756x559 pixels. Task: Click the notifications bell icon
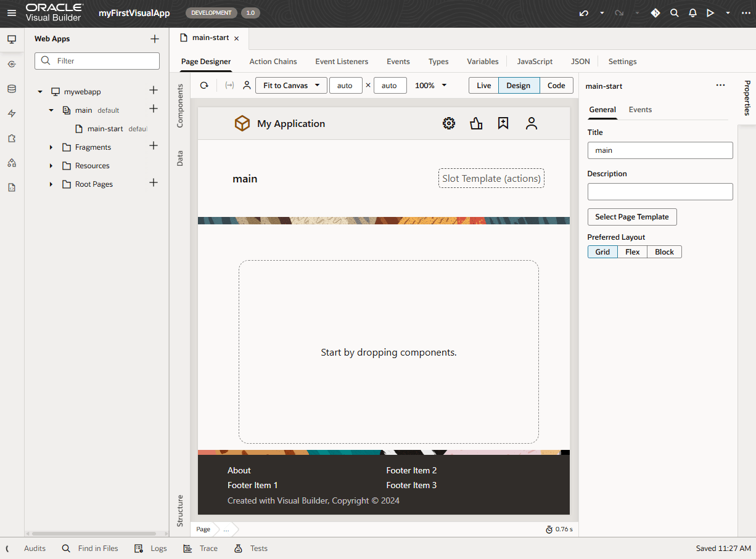click(x=692, y=12)
